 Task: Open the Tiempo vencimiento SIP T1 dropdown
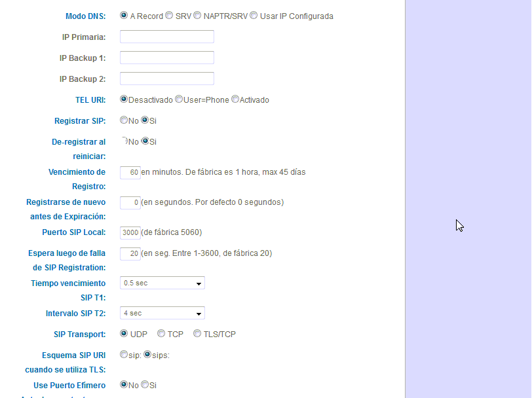pos(162,282)
